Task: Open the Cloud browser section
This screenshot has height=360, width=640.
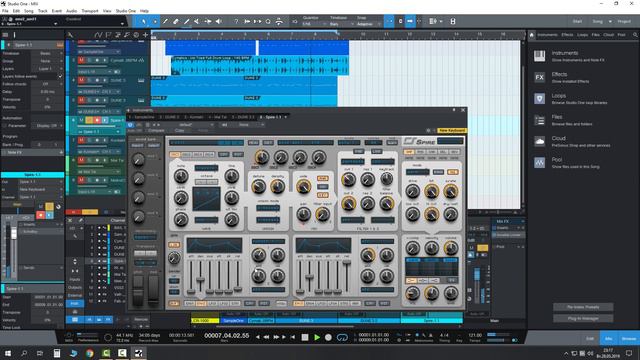Action: (x=571, y=141)
